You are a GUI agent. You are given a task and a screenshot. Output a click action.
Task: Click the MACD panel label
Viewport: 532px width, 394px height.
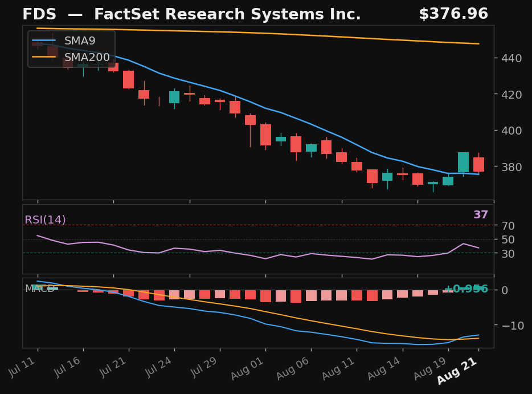tap(40, 289)
